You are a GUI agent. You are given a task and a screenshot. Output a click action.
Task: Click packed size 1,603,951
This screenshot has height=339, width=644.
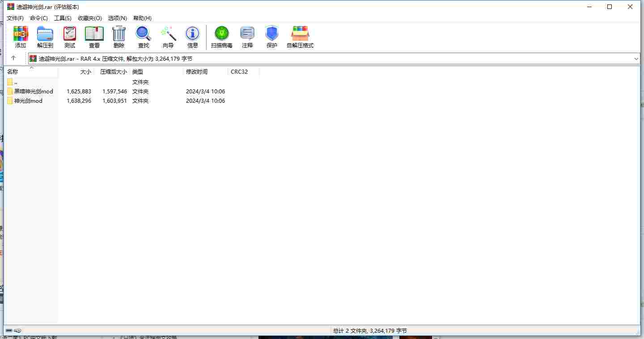pos(114,100)
